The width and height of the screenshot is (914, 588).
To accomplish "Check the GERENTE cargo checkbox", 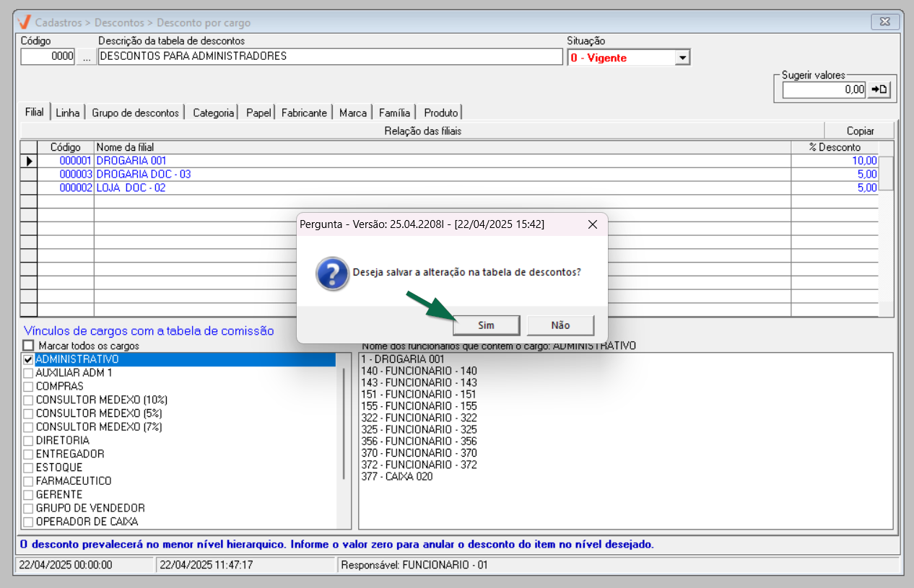I will point(28,495).
